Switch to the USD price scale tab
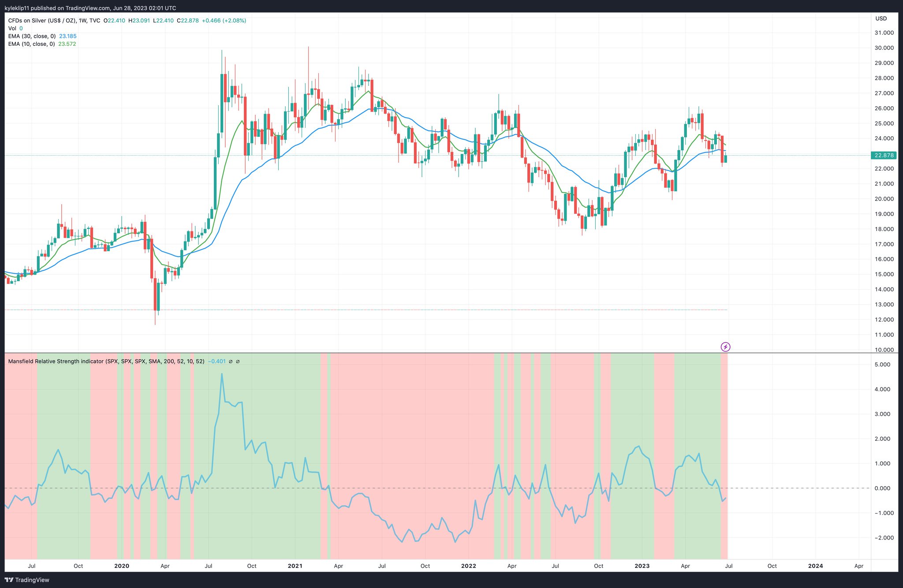The image size is (903, 588). 881,18
